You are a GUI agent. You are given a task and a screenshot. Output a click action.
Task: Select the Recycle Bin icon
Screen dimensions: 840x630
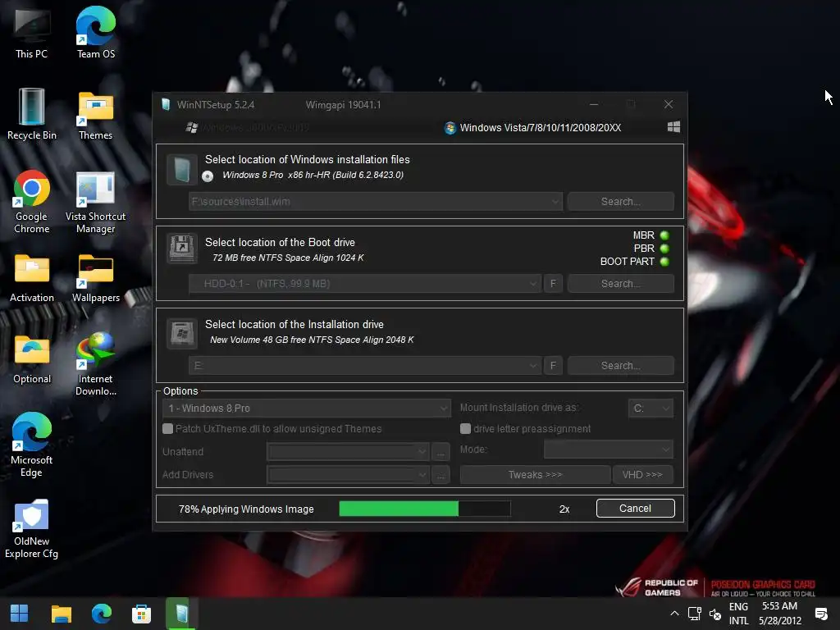(32, 114)
